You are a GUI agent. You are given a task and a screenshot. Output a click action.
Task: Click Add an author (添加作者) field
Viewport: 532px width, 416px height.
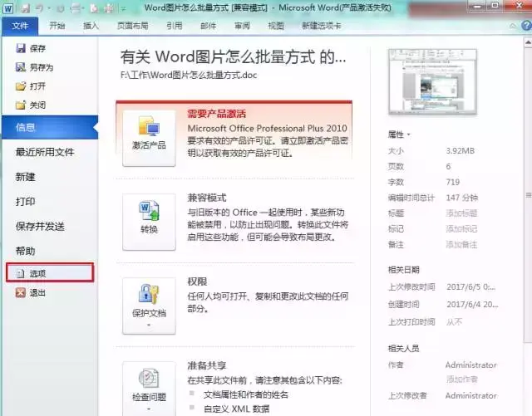462,379
